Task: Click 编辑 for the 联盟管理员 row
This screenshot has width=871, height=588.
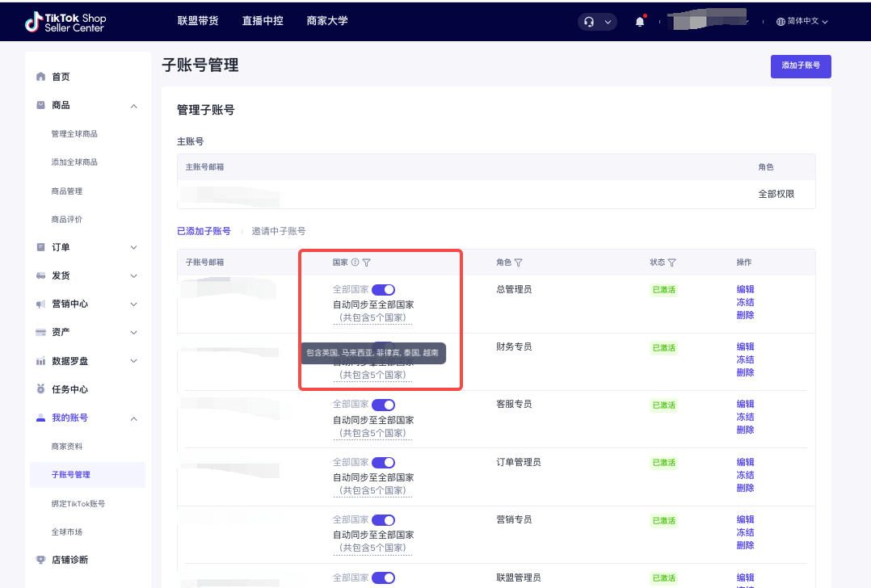Action: tap(746, 577)
